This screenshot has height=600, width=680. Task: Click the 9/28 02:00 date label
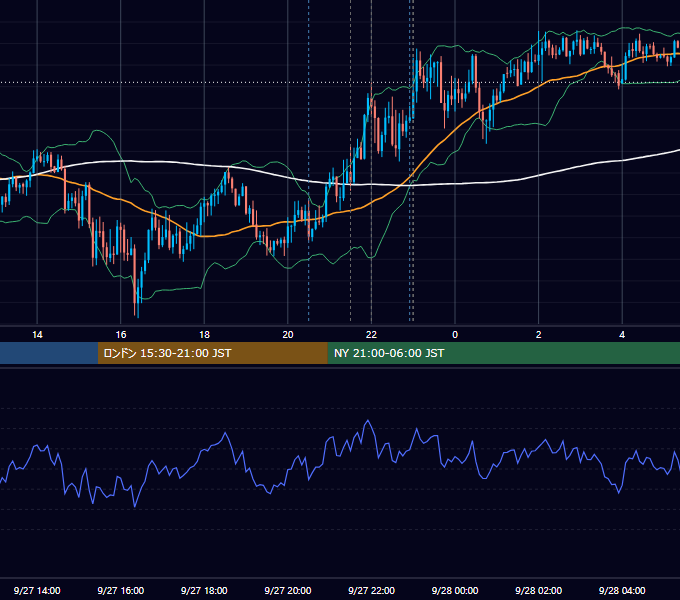click(x=539, y=590)
